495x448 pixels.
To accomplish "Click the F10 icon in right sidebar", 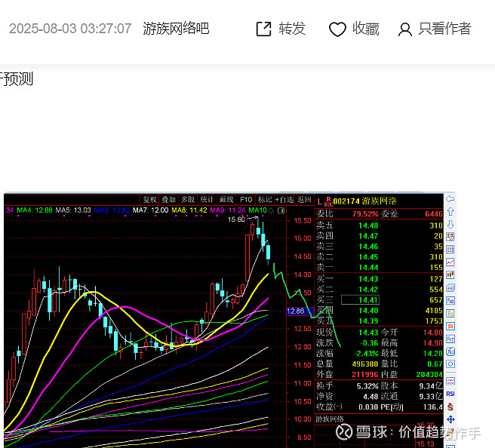I will point(450,301).
